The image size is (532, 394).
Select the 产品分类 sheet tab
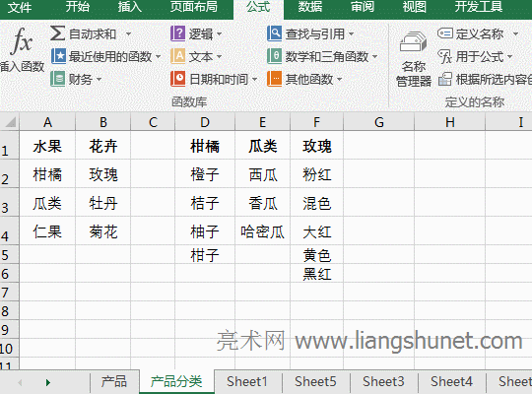pyautogui.click(x=176, y=382)
